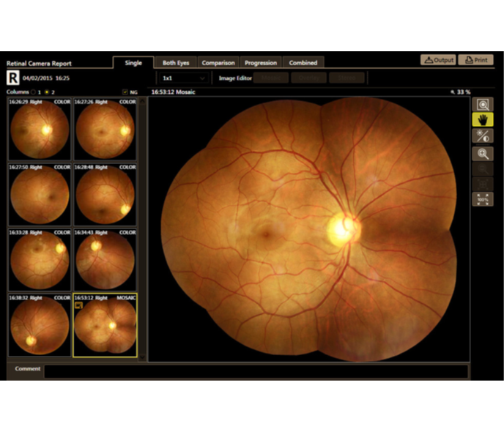Select the 16:26:29 Right color thumbnail
504x432 pixels.
40,129
